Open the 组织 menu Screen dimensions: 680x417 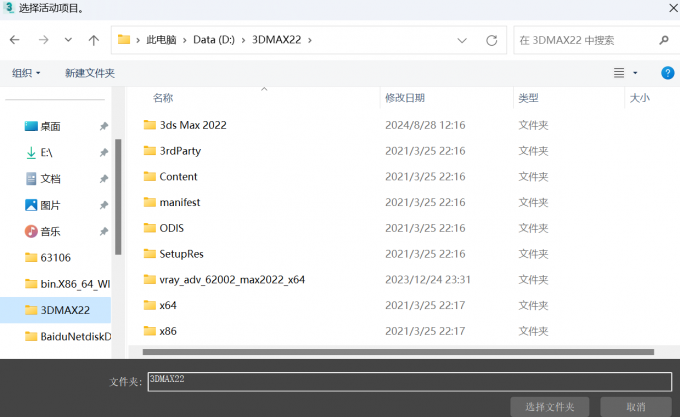click(26, 73)
